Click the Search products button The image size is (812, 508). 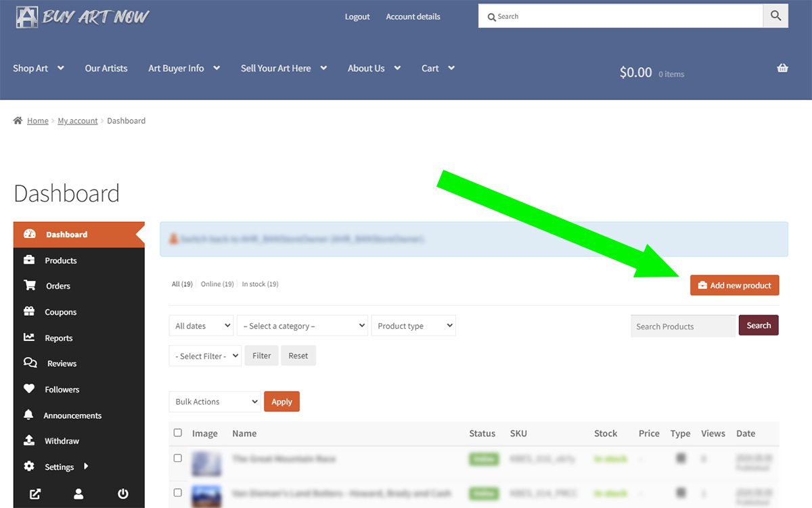pos(759,325)
